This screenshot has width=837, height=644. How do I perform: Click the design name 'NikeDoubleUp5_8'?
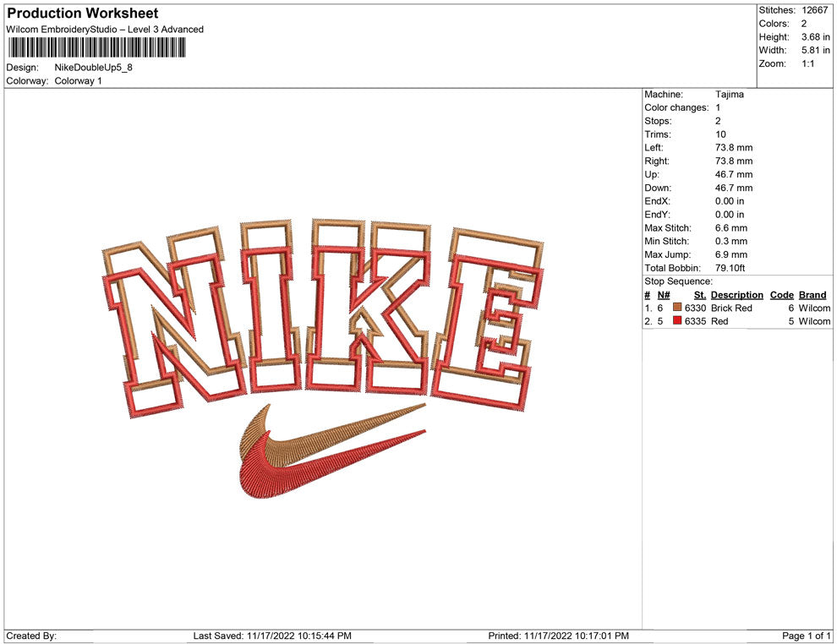pos(93,68)
